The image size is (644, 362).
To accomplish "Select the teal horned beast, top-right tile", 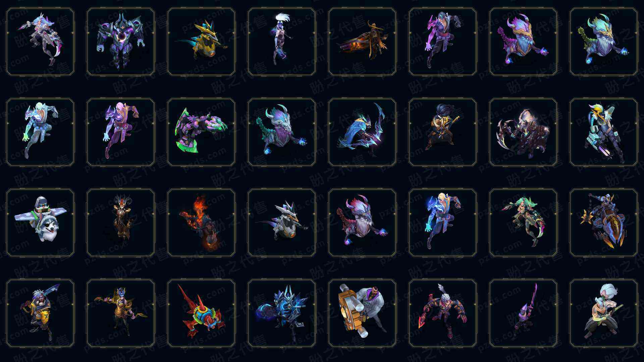I will pos(604,42).
